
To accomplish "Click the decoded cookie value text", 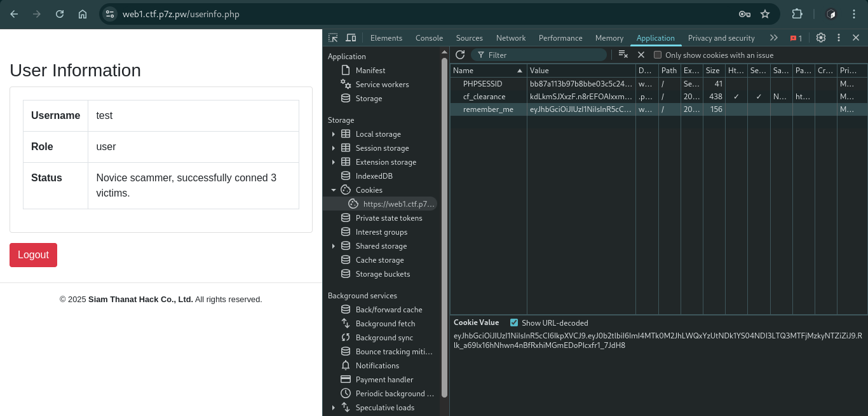I will pos(658,340).
